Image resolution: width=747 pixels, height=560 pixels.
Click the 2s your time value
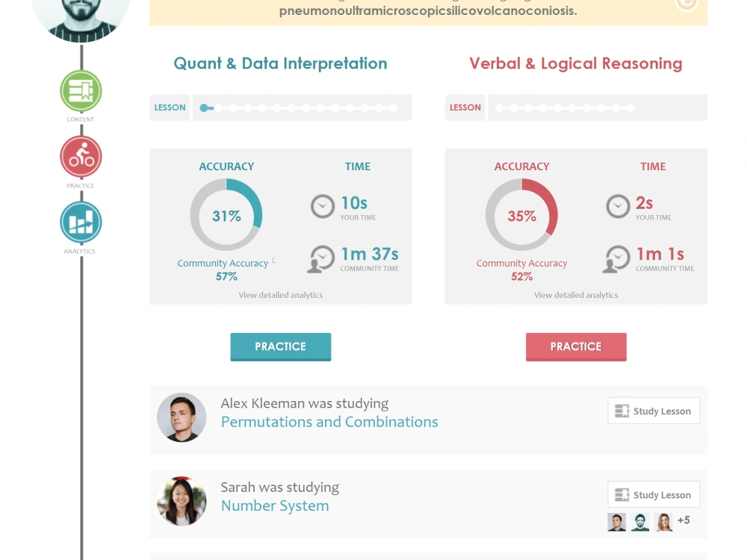pos(644,203)
